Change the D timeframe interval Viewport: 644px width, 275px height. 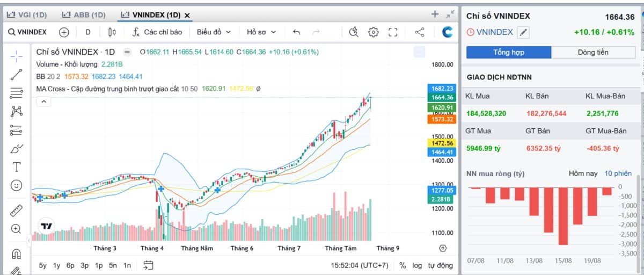87,32
